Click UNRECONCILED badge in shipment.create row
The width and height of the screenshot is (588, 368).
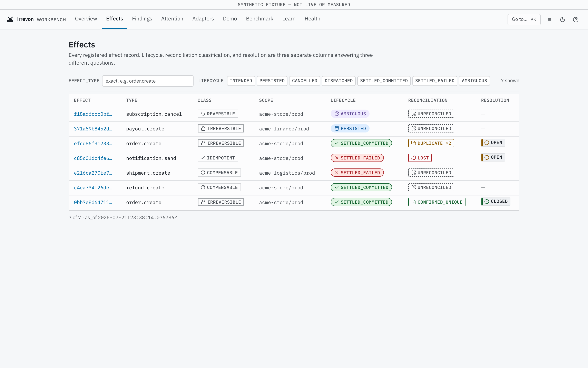click(x=431, y=173)
